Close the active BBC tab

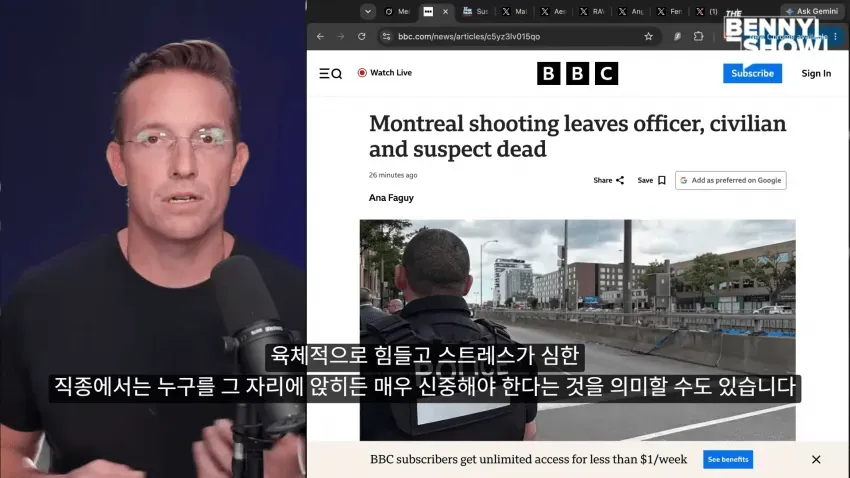[446, 11]
